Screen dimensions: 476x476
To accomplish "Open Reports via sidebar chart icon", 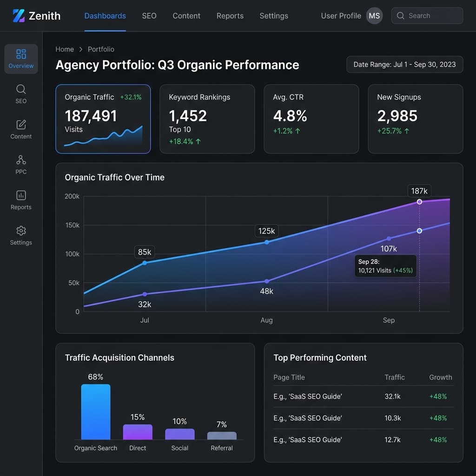I will pyautogui.click(x=21, y=195).
